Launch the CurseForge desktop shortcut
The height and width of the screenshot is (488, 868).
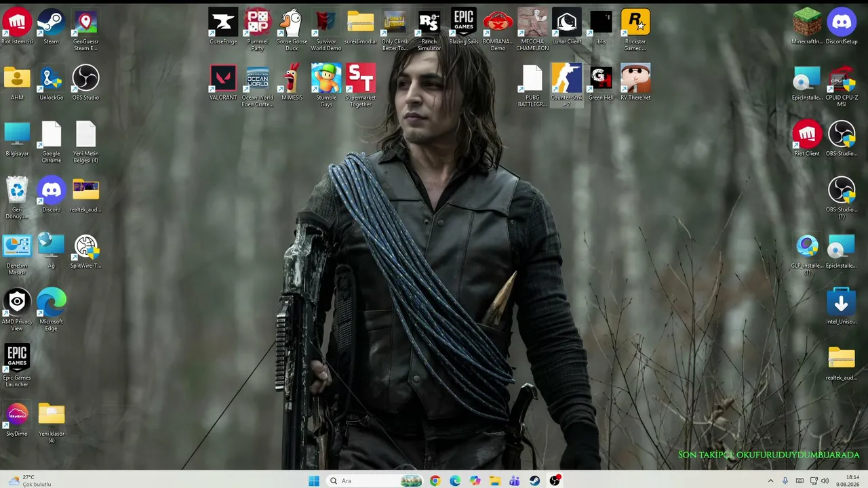pos(223,27)
